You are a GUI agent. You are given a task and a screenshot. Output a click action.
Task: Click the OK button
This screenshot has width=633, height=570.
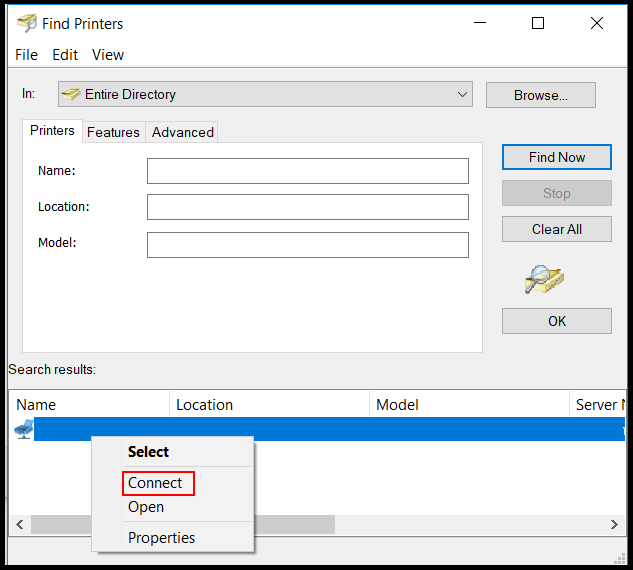tap(556, 321)
